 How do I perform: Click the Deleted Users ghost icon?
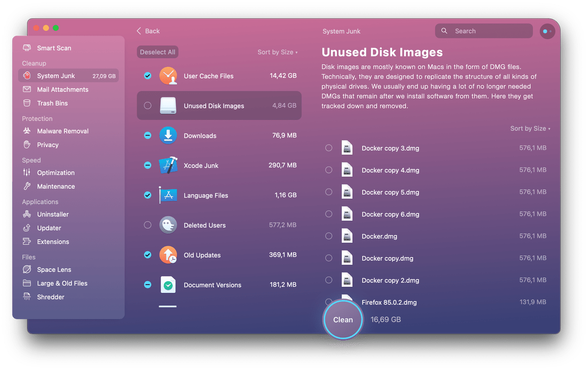[168, 225]
